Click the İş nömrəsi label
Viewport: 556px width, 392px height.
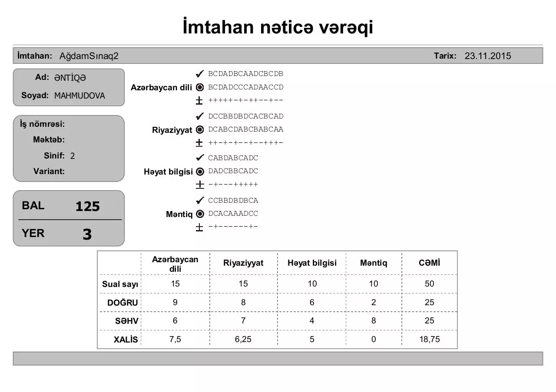pyautogui.click(x=43, y=124)
